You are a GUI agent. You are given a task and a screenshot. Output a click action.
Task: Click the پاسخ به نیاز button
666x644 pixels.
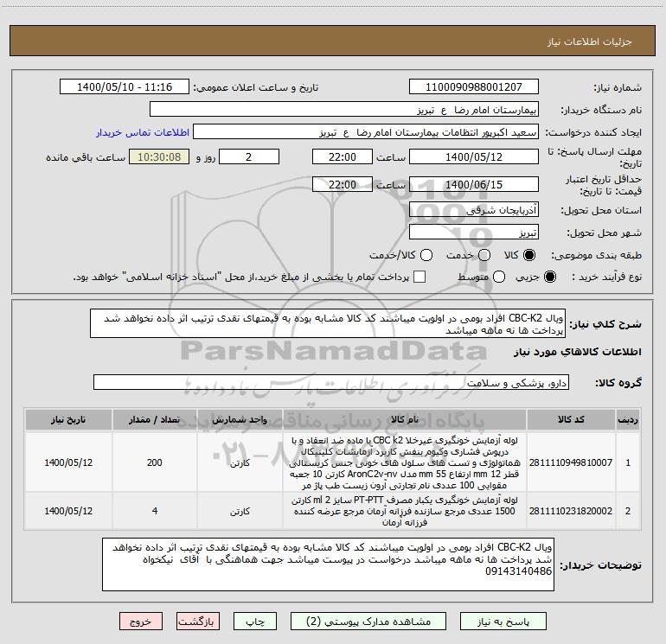(503, 622)
